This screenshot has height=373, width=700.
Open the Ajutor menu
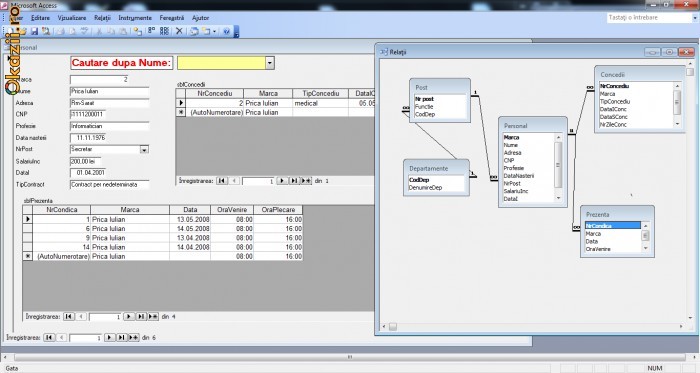(x=200, y=18)
